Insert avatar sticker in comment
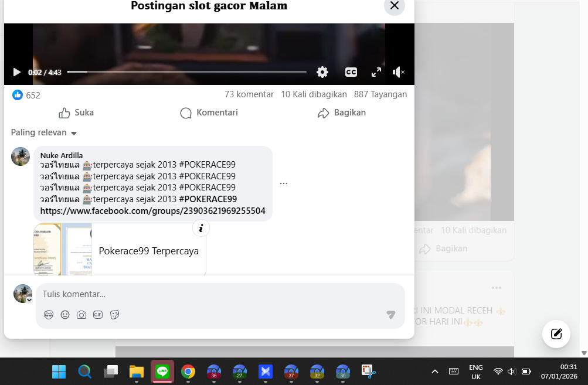 (49, 315)
